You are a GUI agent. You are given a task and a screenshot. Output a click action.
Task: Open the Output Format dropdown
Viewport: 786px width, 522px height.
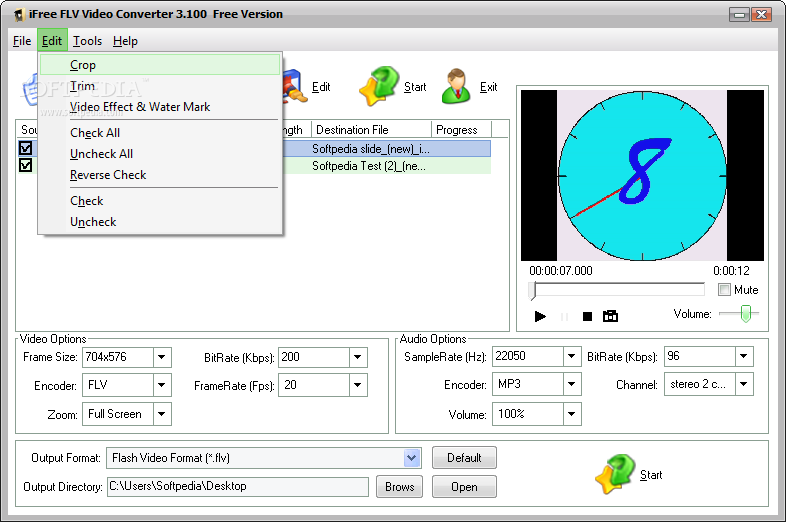[x=412, y=457]
